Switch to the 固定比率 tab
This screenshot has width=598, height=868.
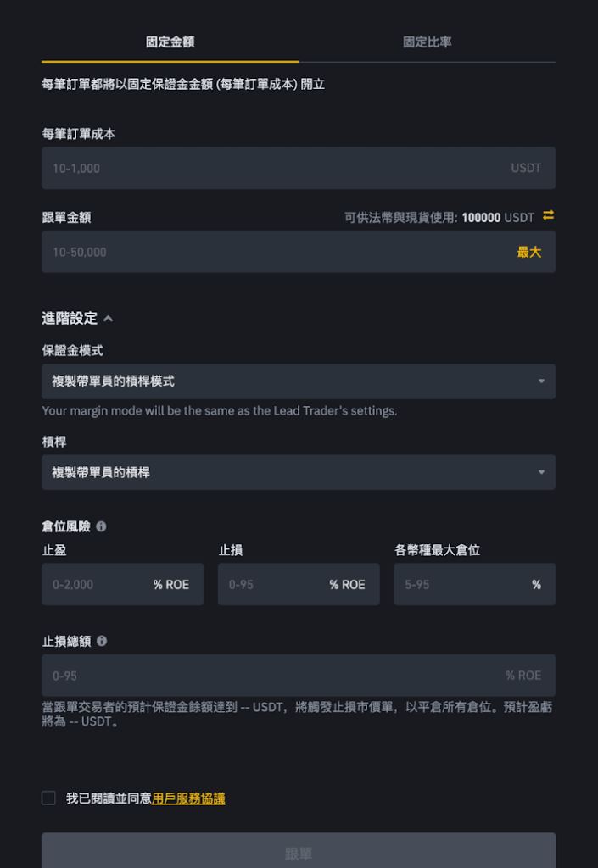click(427, 42)
